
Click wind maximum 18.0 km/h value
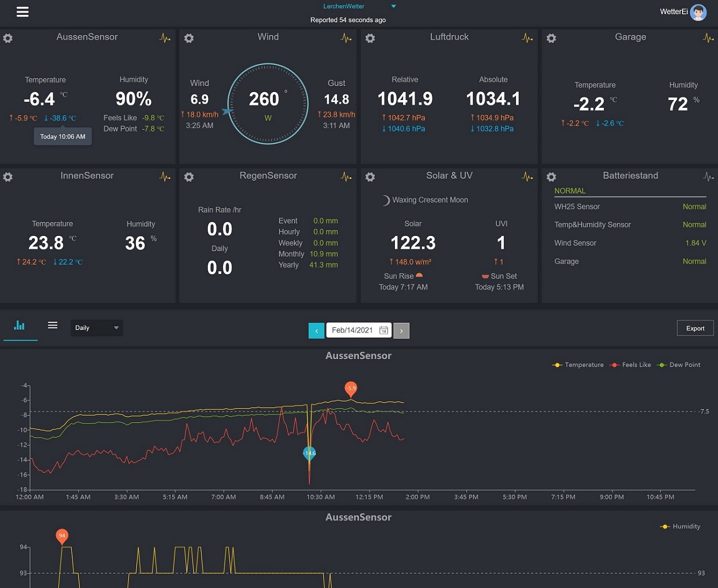(x=200, y=115)
